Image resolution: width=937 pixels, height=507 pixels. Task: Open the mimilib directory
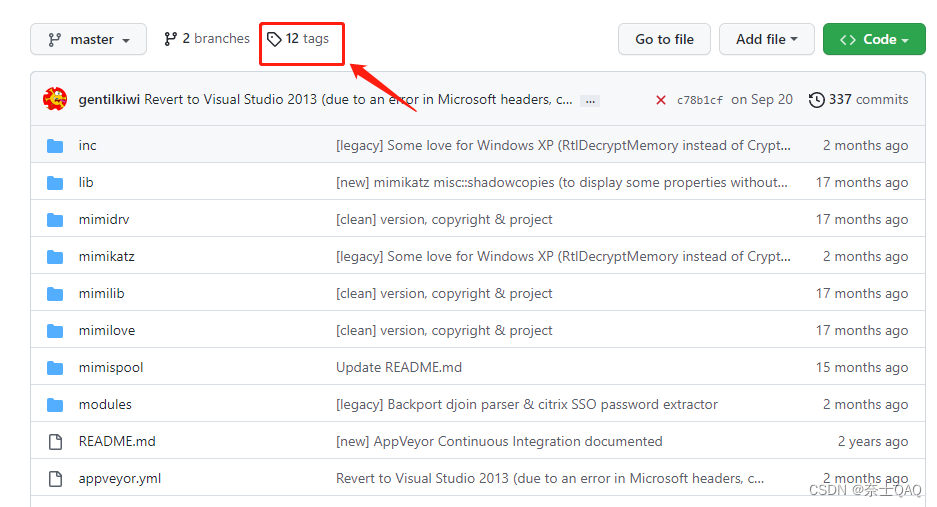tap(102, 294)
